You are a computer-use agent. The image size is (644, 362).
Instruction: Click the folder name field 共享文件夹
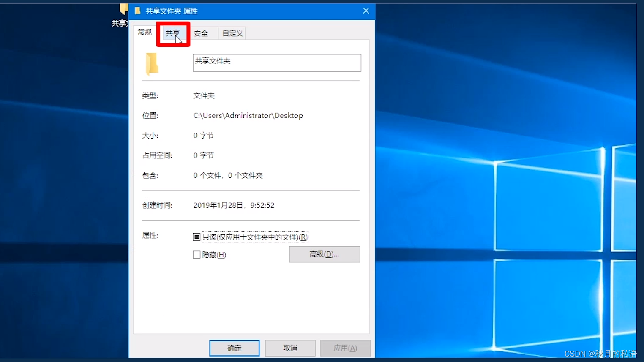click(x=277, y=63)
